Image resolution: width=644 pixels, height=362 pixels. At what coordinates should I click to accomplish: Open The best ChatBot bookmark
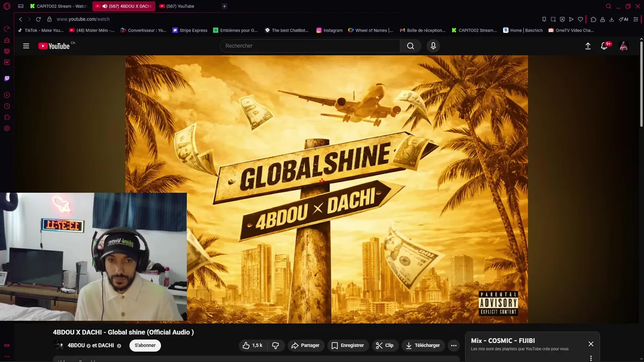287,30
